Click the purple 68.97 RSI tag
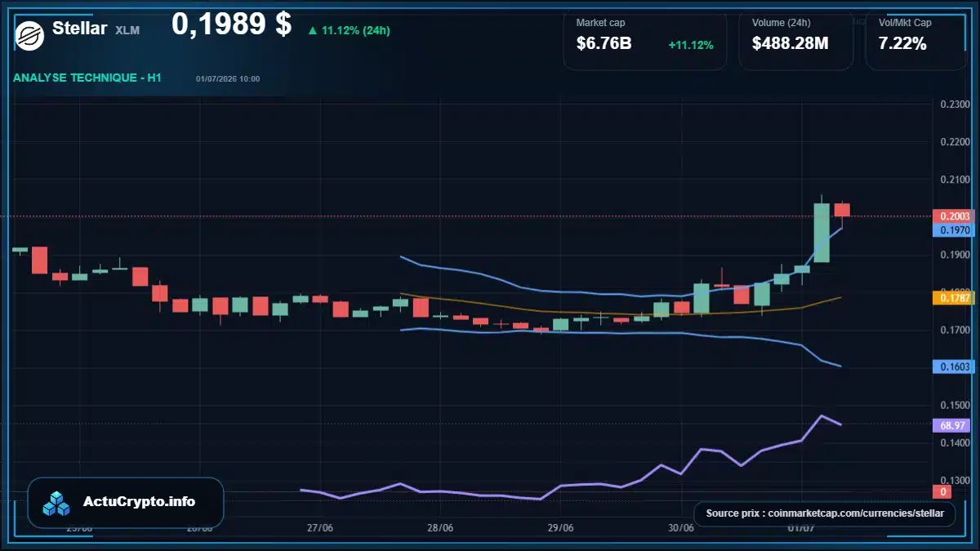The height and width of the screenshot is (551, 980). (954, 425)
